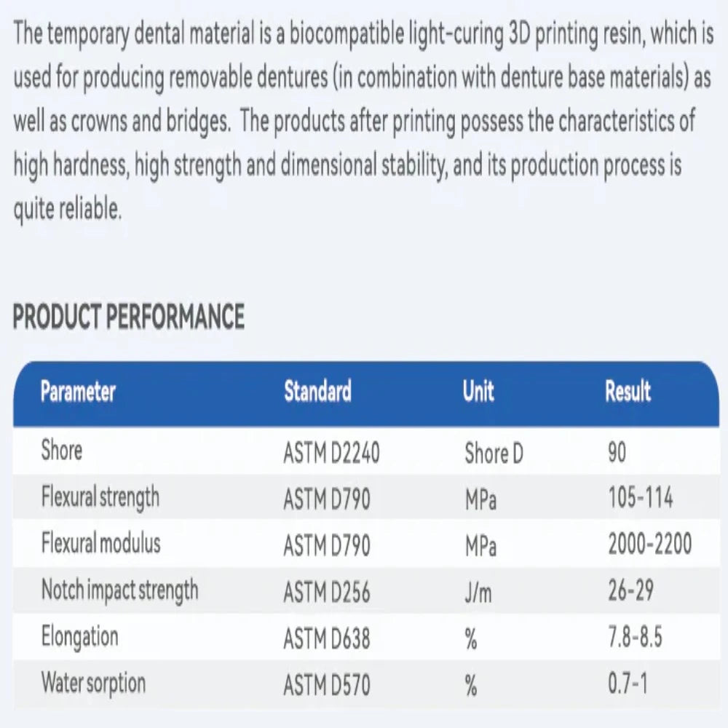Select the Elongation row label
This screenshot has height=728, width=728.
(79, 637)
